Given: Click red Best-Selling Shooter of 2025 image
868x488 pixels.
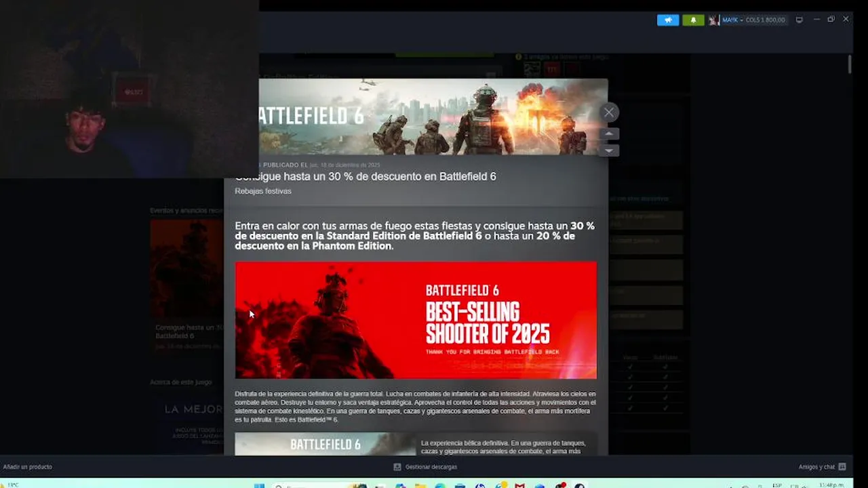Looking at the screenshot, I should (x=416, y=320).
